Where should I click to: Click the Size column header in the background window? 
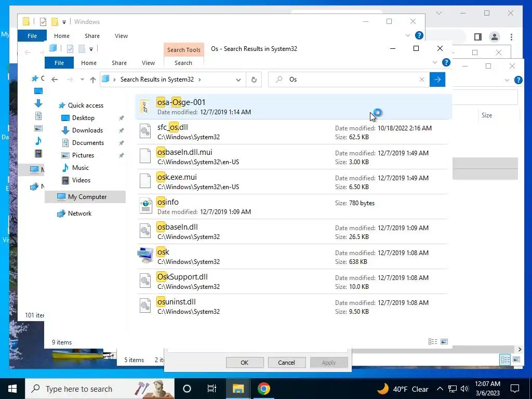(486, 115)
